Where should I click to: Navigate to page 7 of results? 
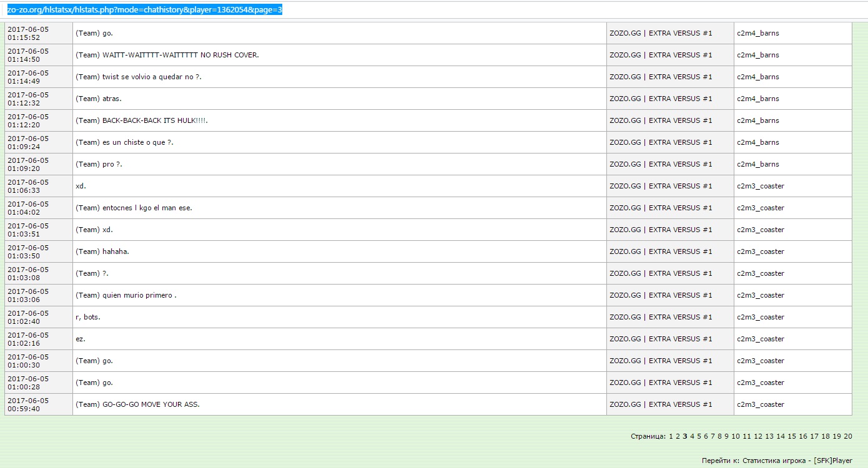pyautogui.click(x=713, y=437)
